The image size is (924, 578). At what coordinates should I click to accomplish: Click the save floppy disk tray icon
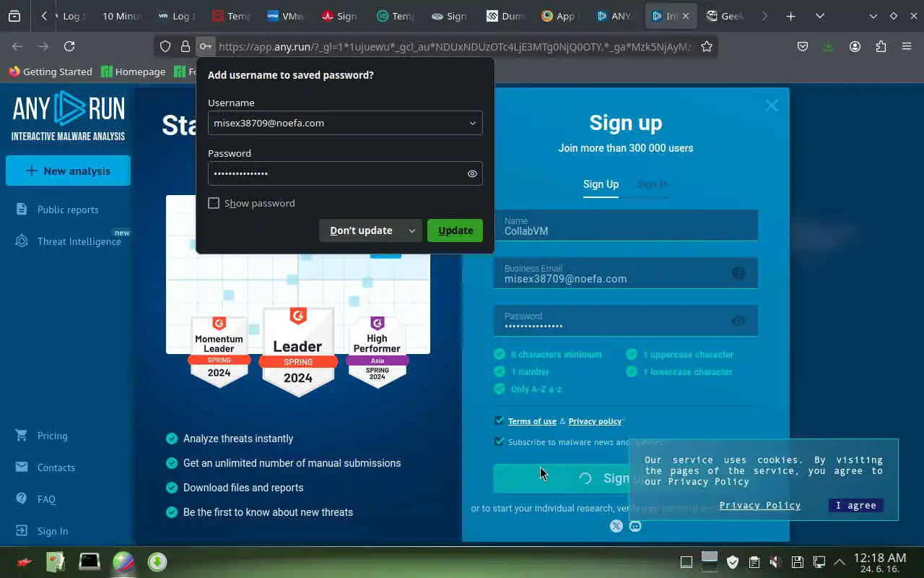pyautogui.click(x=798, y=562)
